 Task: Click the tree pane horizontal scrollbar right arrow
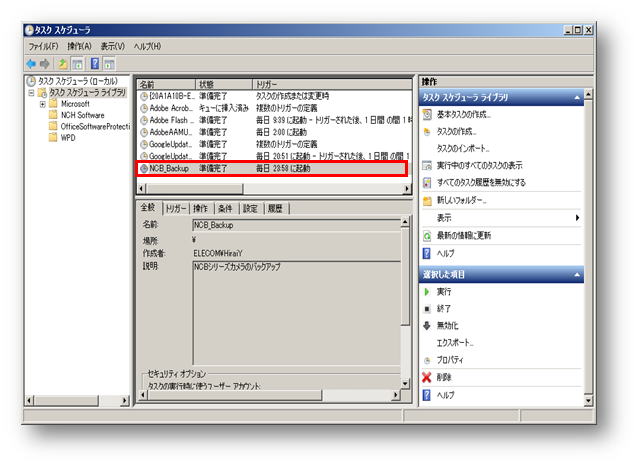tap(124, 401)
